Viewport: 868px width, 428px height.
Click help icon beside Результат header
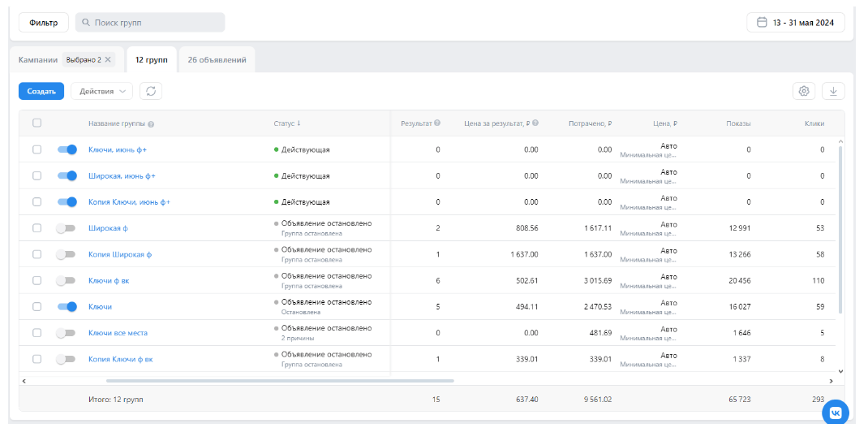click(437, 123)
